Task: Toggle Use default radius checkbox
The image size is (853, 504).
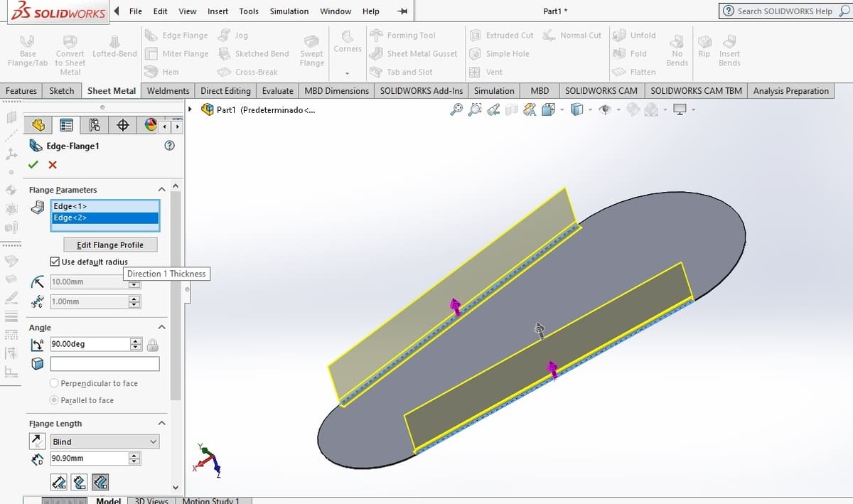Action: tap(55, 262)
